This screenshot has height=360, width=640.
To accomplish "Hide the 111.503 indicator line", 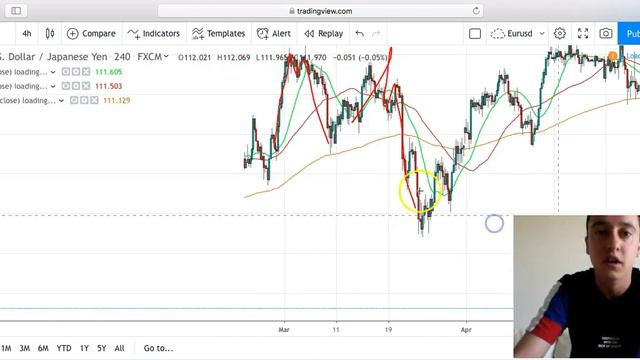I will [65, 86].
